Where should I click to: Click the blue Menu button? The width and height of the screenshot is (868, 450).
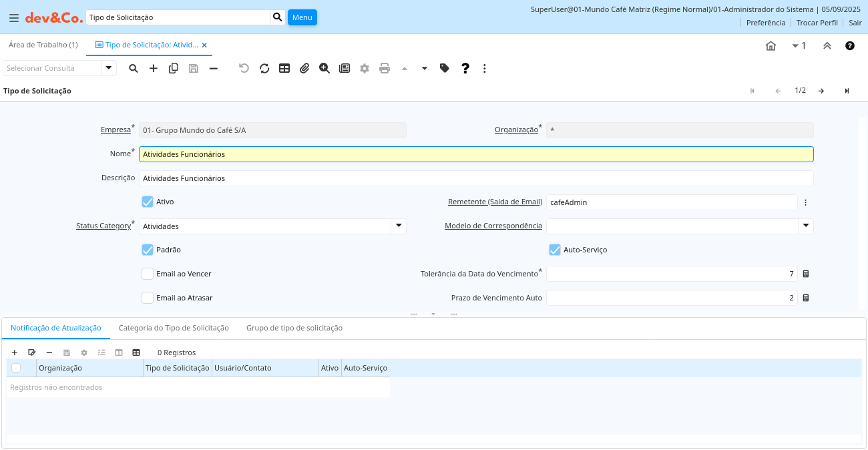(x=302, y=17)
